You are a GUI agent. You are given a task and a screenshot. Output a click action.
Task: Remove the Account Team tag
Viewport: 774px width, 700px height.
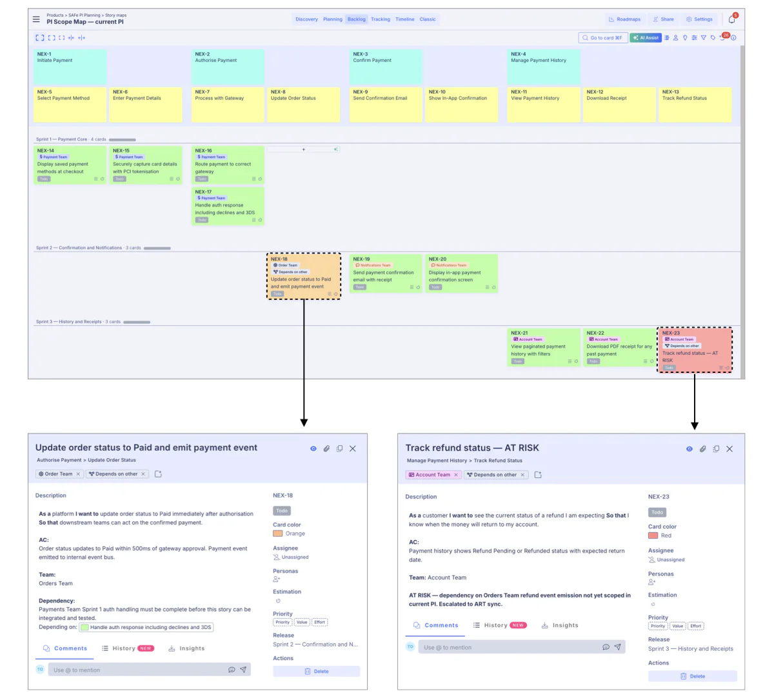(x=455, y=475)
